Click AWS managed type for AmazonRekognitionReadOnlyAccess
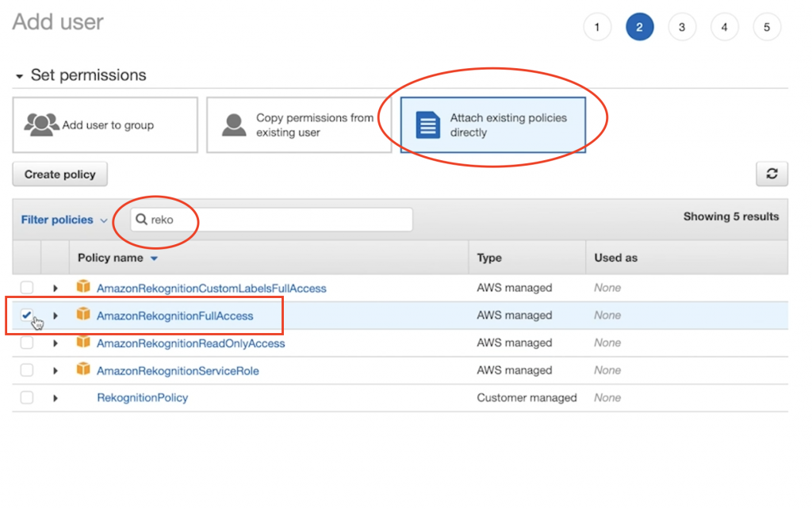 pos(514,343)
